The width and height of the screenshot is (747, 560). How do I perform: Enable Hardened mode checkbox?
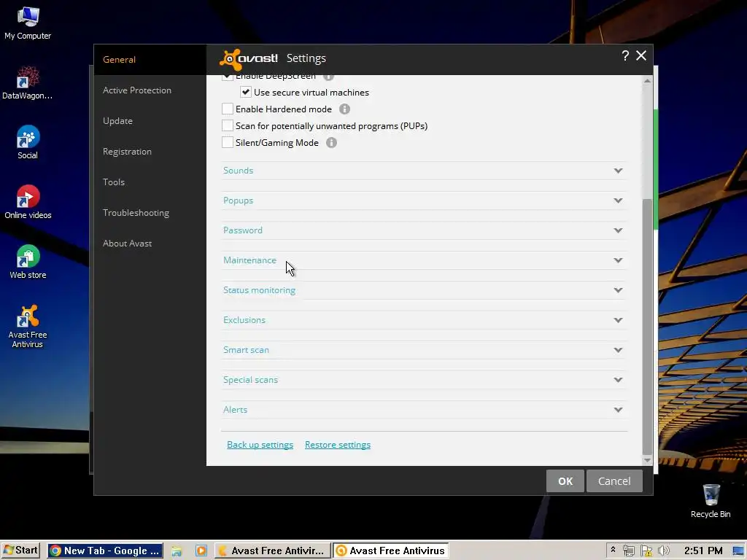[x=228, y=109]
